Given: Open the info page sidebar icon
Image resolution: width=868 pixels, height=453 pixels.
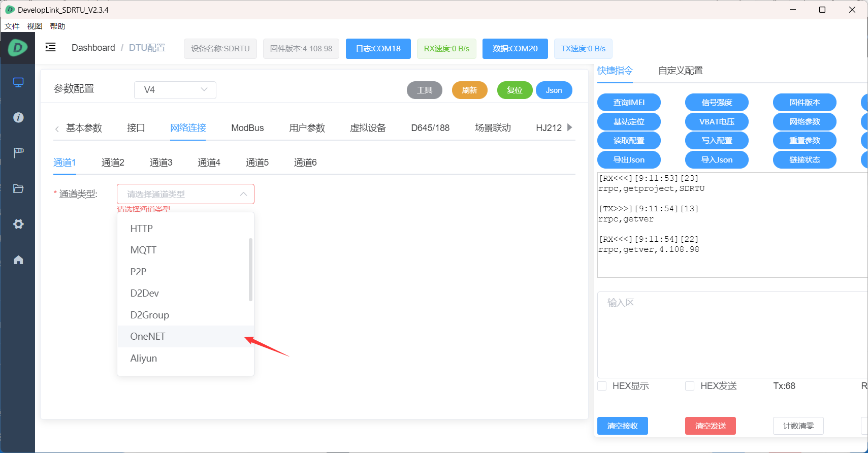Looking at the screenshot, I should [x=18, y=117].
